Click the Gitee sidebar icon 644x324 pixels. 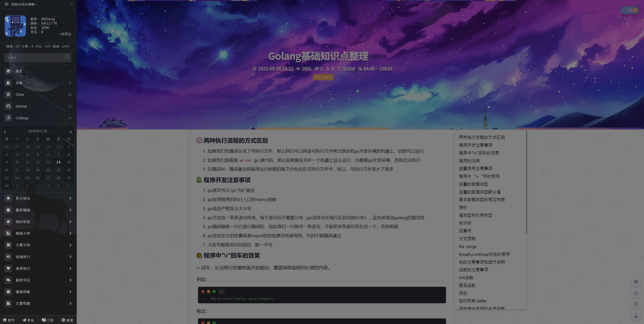(x=8, y=94)
